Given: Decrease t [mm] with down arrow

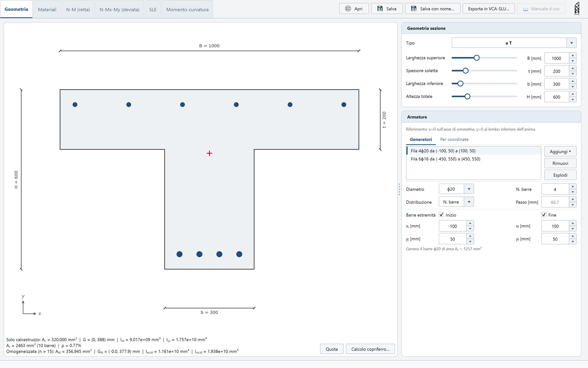Looking at the screenshot, I should [572, 74].
